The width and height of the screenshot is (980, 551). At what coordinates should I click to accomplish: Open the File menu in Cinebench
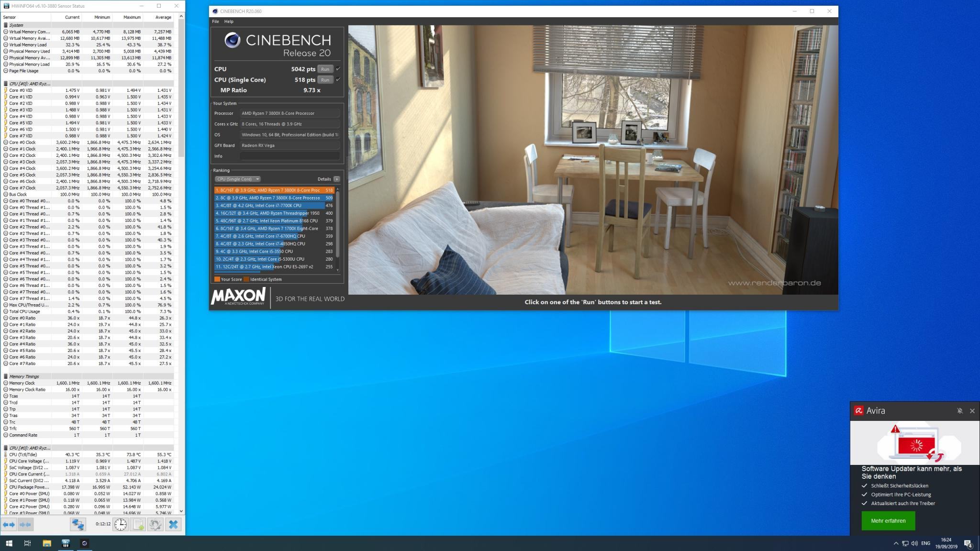pyautogui.click(x=215, y=22)
